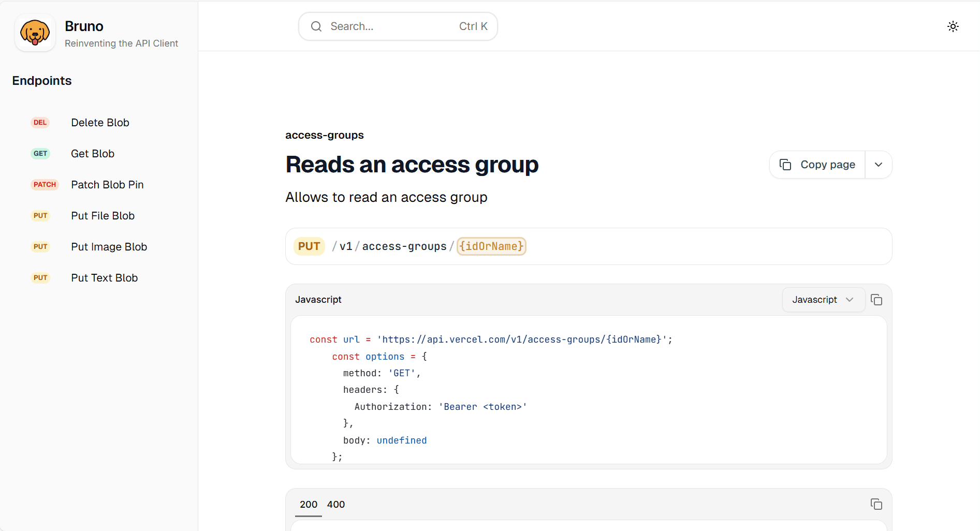Switch to the 400 response tab

click(x=336, y=504)
